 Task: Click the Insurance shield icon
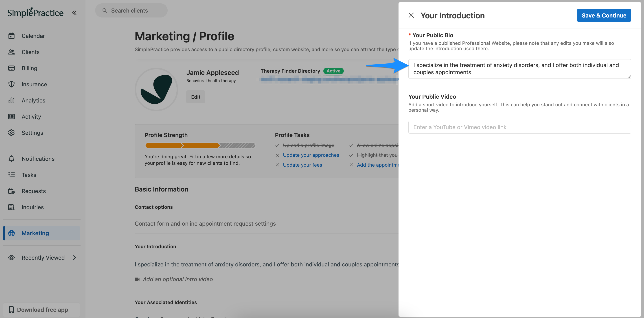11,84
